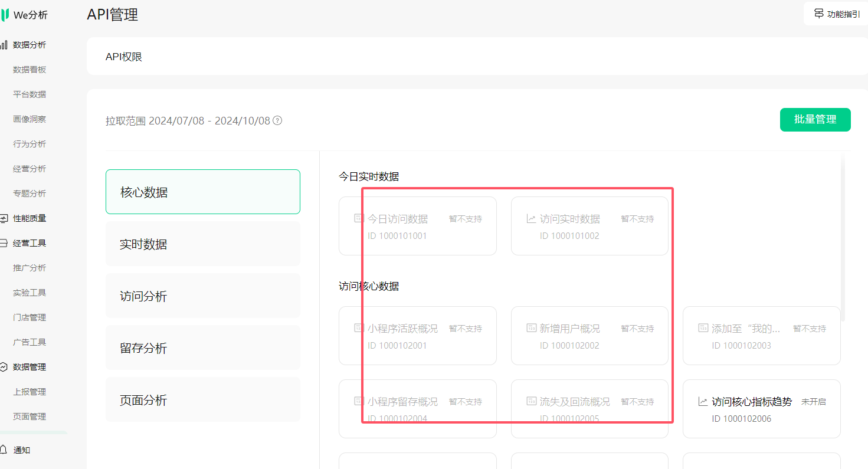Click the icon on 流失及回流概况 card

[531, 401]
